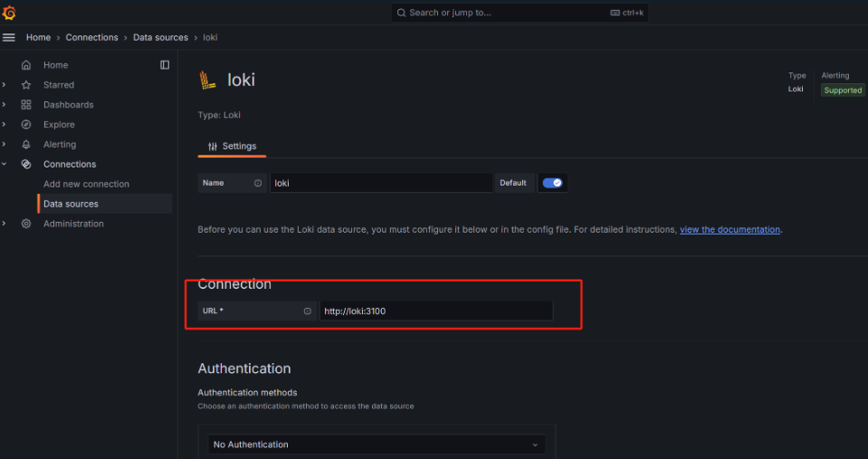Click the Name field info icon

pos(258,183)
